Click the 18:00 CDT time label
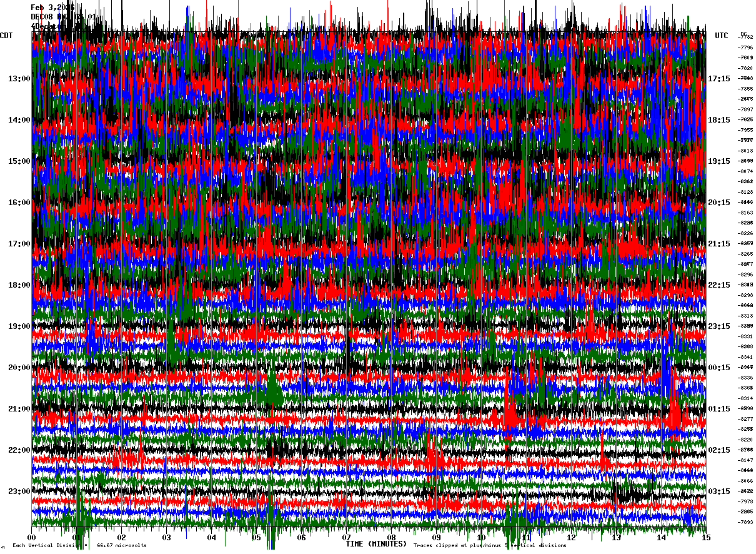756x554 pixels. click(x=19, y=285)
